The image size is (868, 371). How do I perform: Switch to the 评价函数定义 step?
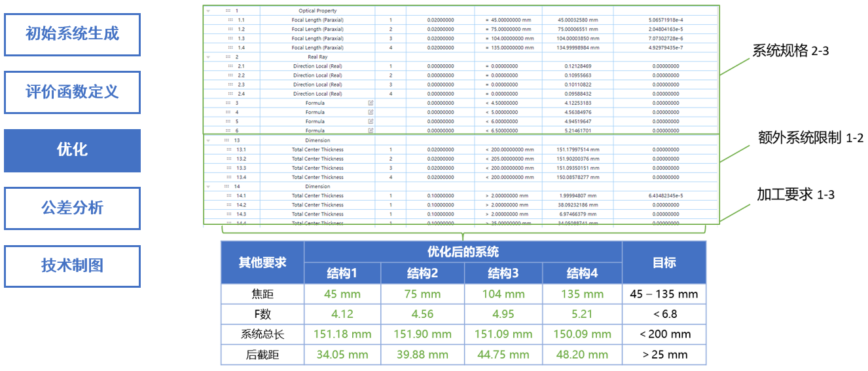(72, 92)
